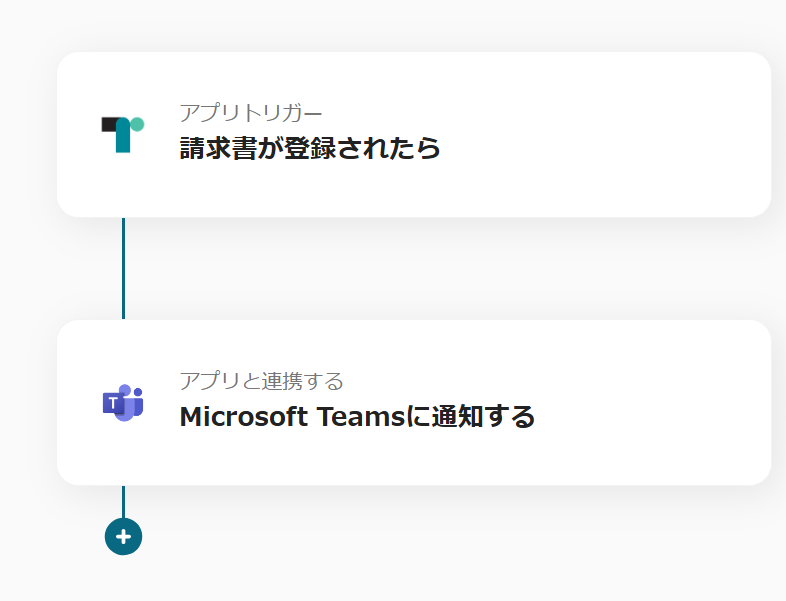Screen dimensions: 786x601
Task: Click the Microsoft Teams logo icon
Action: click(122, 402)
